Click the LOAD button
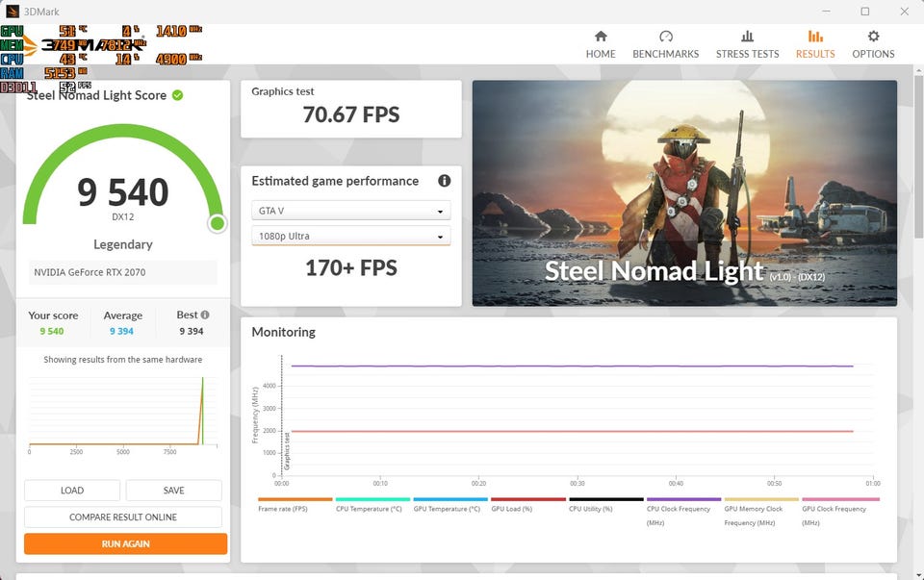Screen dimensions: 924x580 [72, 491]
